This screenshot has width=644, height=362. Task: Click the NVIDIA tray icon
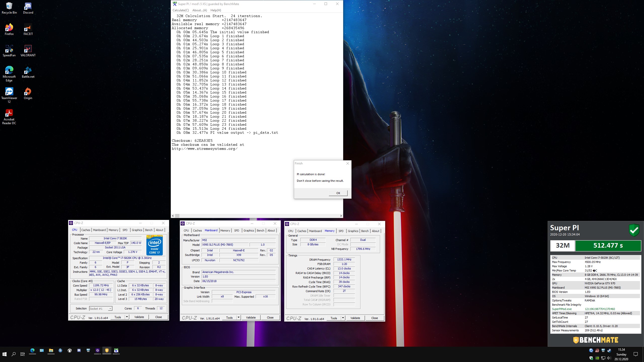(x=597, y=358)
